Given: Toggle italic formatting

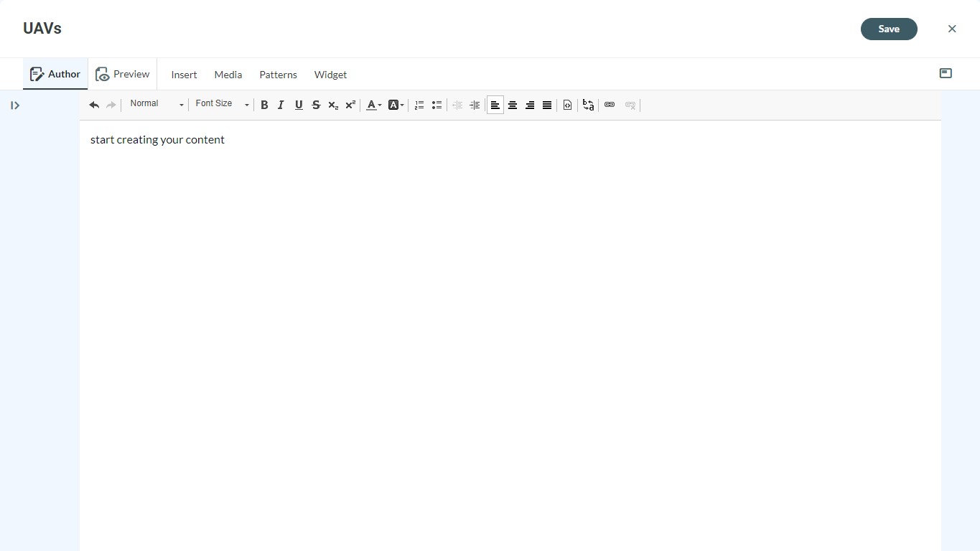Looking at the screenshot, I should tap(281, 105).
